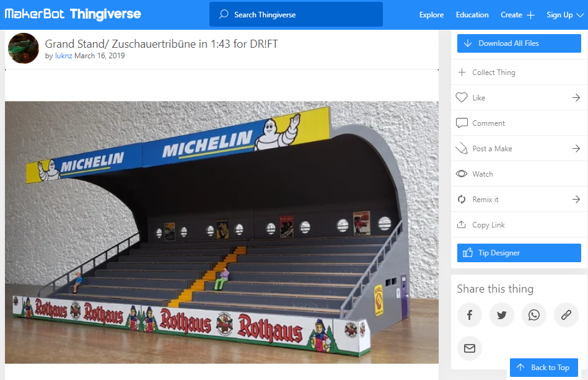Viewport: 588px width, 380px height.
Task: Share on Facebook icon
Action: point(470,315)
